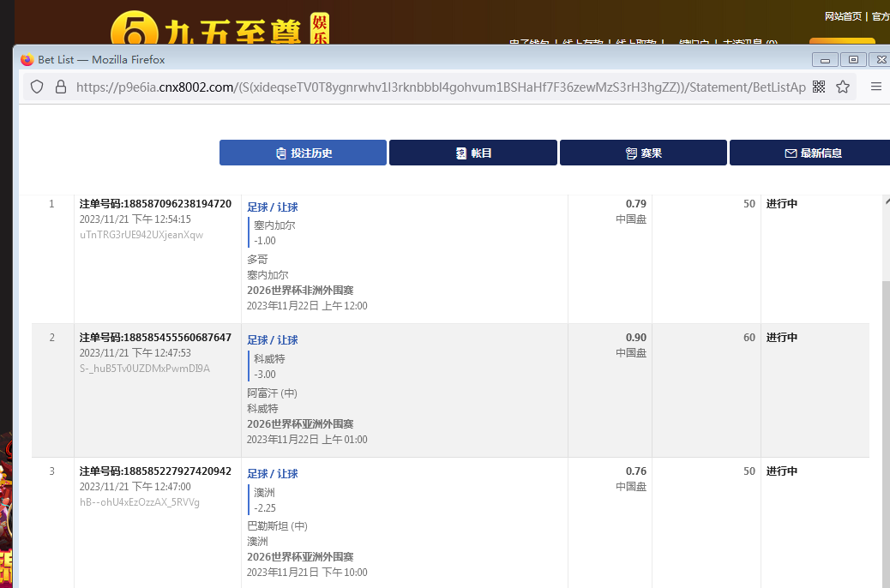Minimize the Bet List window
Screen dimensions: 890x588
click(825, 59)
